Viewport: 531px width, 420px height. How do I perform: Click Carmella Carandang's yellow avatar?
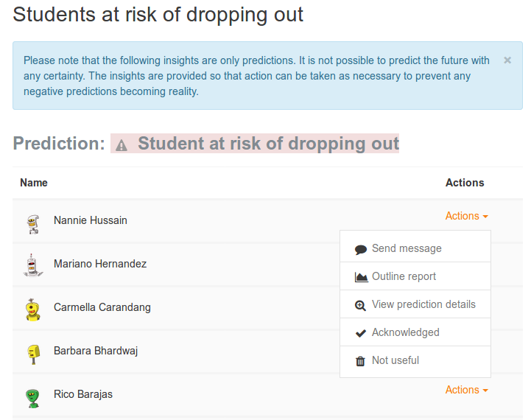[x=33, y=309]
